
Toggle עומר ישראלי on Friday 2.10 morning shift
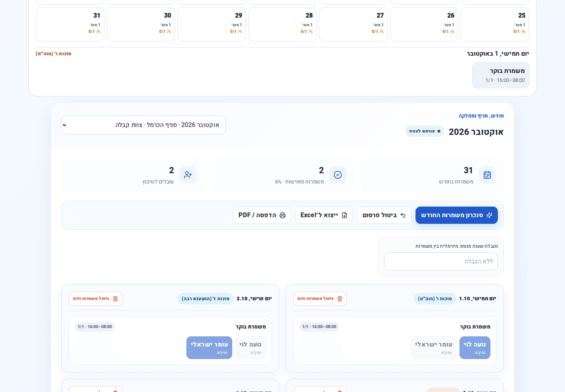(x=209, y=348)
